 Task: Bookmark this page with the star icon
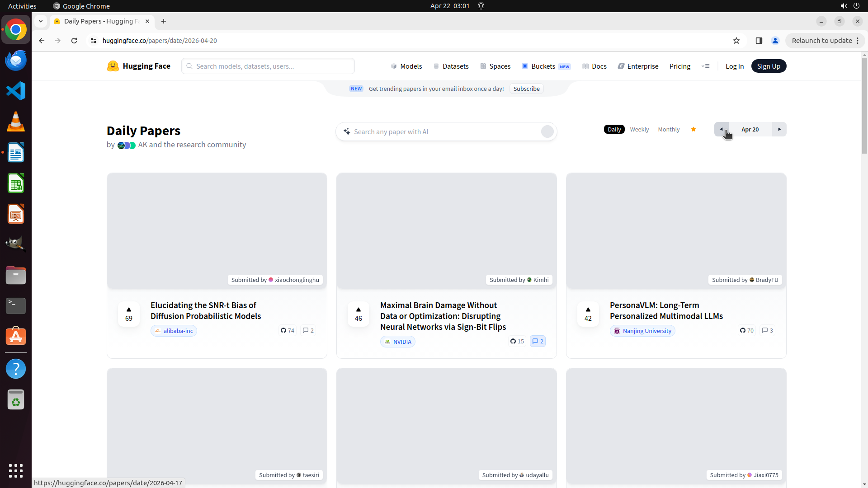736,41
